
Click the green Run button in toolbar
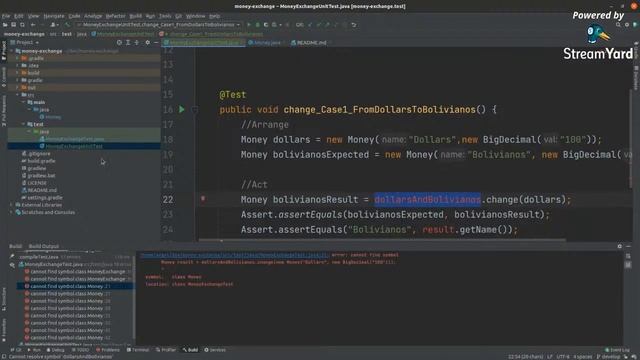(x=249, y=25)
